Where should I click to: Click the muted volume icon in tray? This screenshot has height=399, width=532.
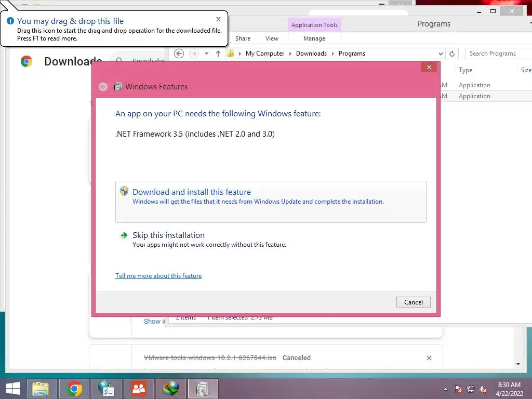pyautogui.click(x=483, y=389)
